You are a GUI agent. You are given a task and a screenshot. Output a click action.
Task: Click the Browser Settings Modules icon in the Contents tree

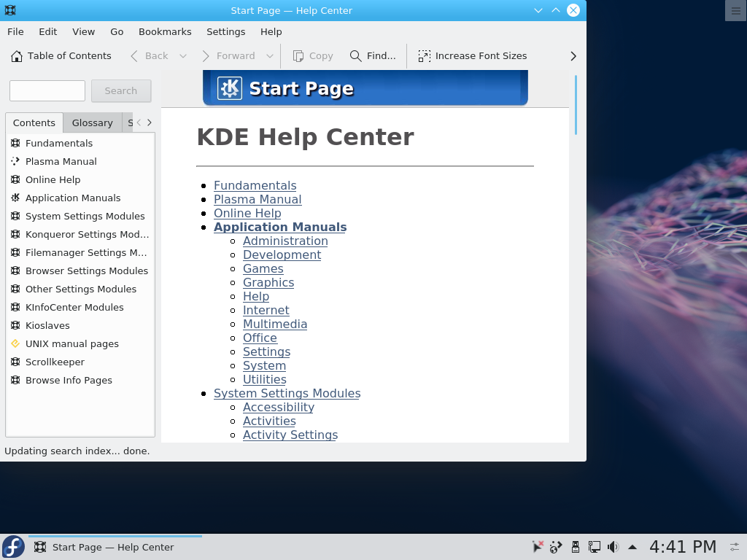point(16,271)
